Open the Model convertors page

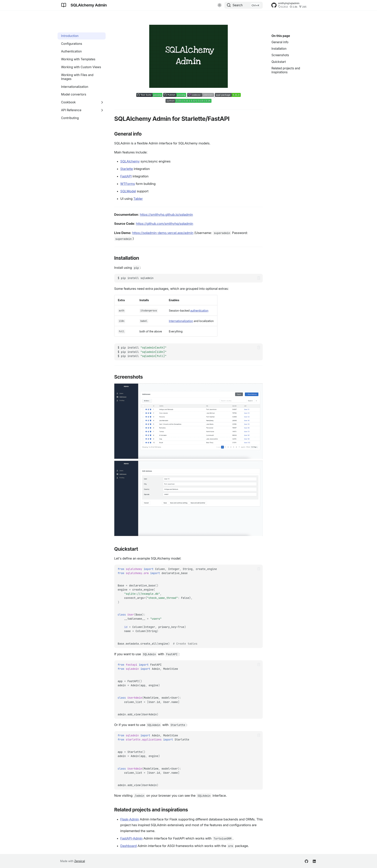pyautogui.click(x=73, y=95)
